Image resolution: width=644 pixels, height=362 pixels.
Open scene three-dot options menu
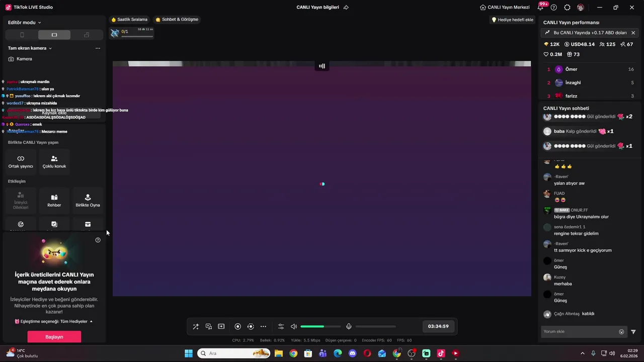tap(98, 48)
